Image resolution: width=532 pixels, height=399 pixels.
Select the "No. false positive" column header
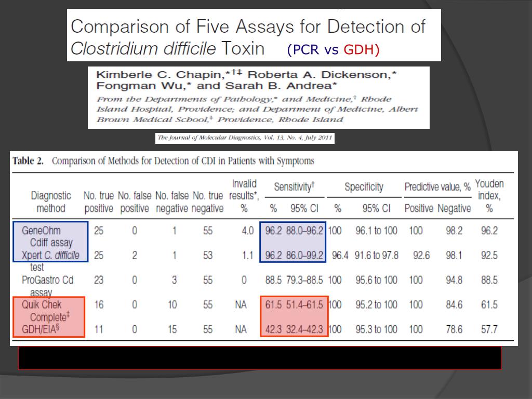(x=135, y=202)
